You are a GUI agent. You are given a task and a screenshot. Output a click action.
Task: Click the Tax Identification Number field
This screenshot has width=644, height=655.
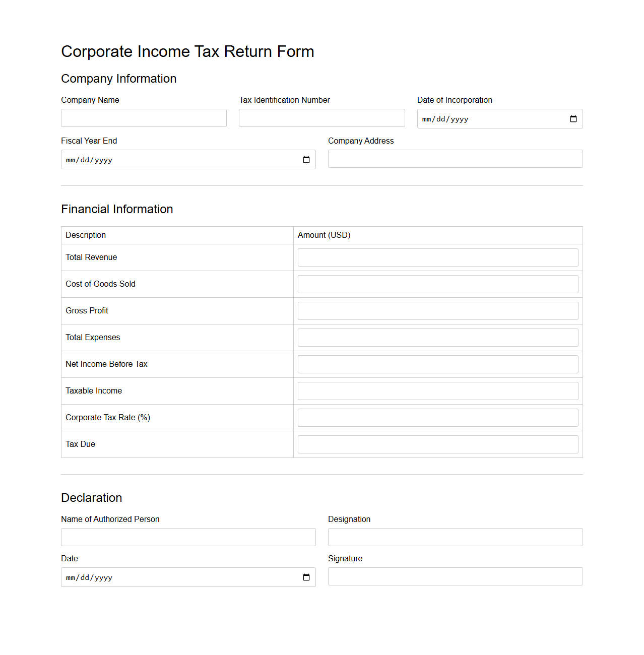pos(321,118)
